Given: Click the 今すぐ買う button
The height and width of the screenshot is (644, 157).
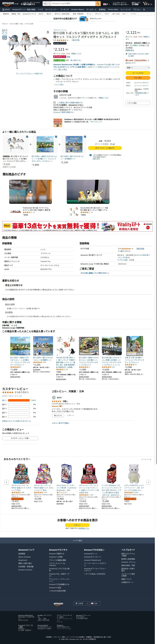Looking at the screenshot, I should point(138,78).
